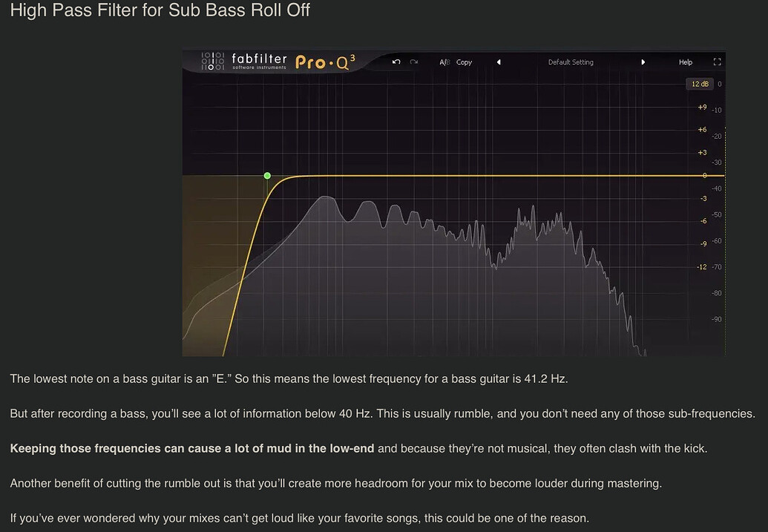Select the Pro-Q 3 title logo

[x=323, y=62]
